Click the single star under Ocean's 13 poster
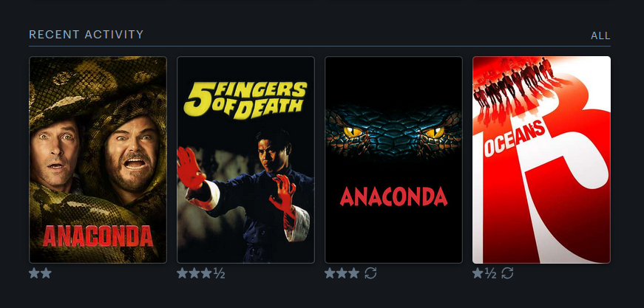Image resolution: width=644 pixels, height=308 pixels. click(478, 273)
